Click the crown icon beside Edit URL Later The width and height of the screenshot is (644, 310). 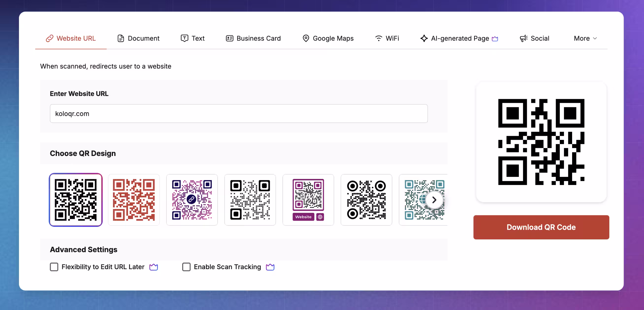[x=154, y=267]
